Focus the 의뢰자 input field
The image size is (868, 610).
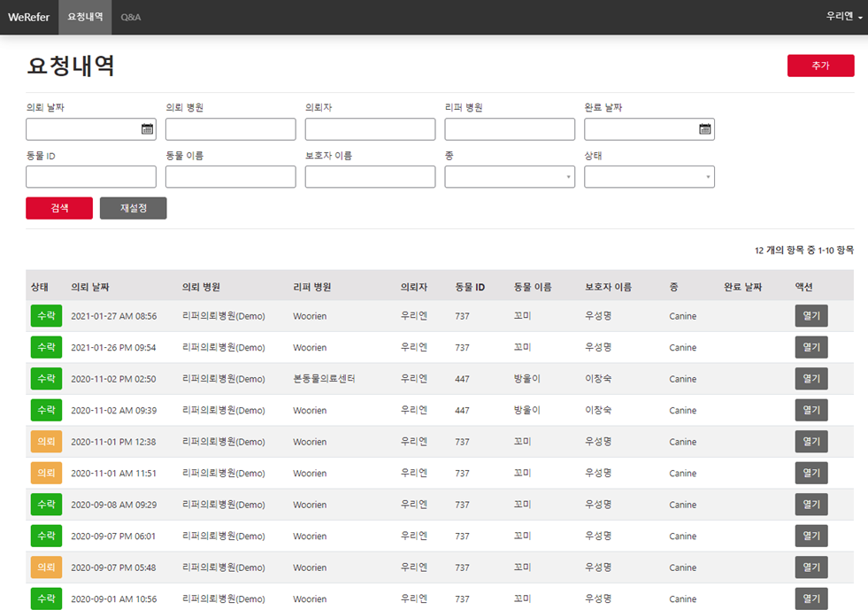(370, 129)
